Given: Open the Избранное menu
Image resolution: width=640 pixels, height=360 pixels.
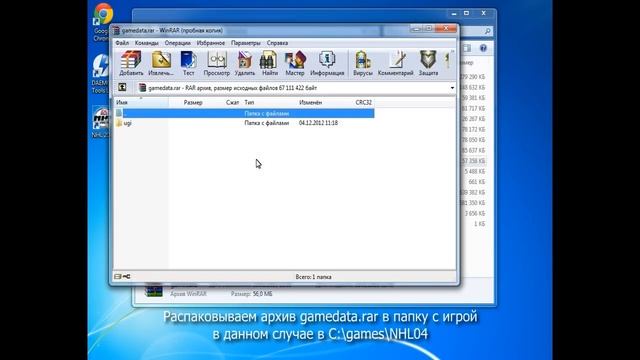Looking at the screenshot, I should tap(211, 43).
